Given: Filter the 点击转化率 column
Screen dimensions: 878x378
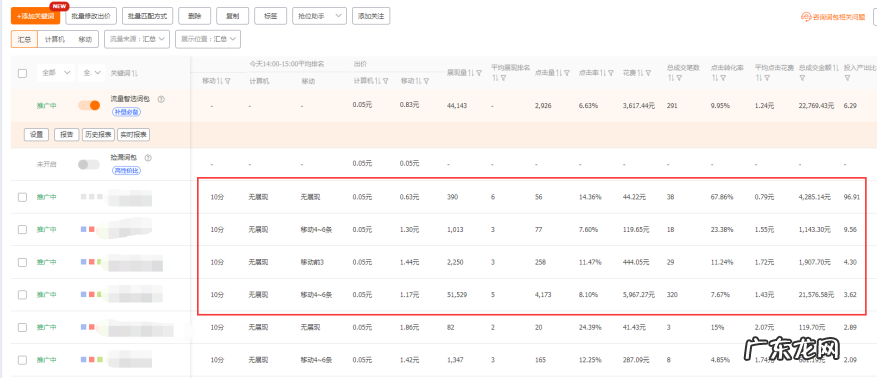Looking at the screenshot, I should [x=722, y=78].
